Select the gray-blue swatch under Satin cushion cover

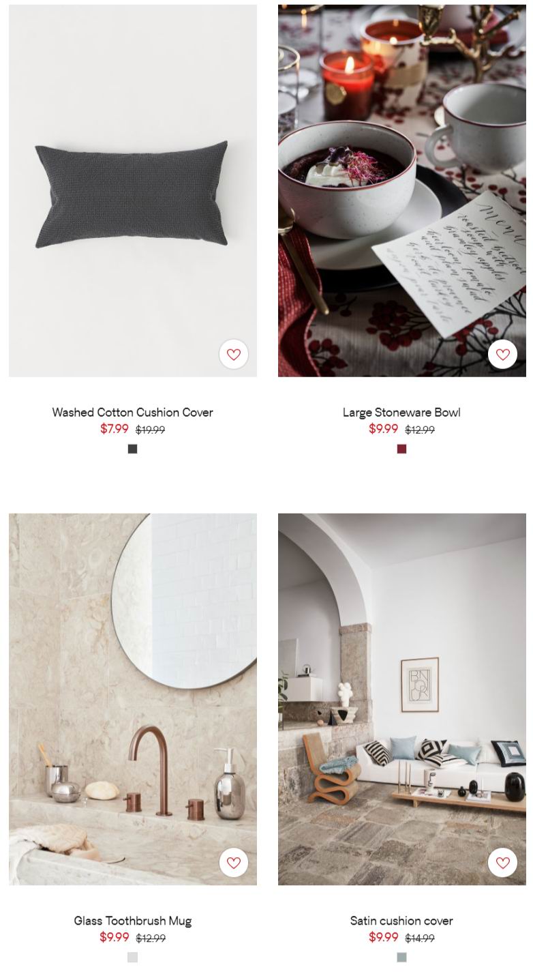point(401,957)
